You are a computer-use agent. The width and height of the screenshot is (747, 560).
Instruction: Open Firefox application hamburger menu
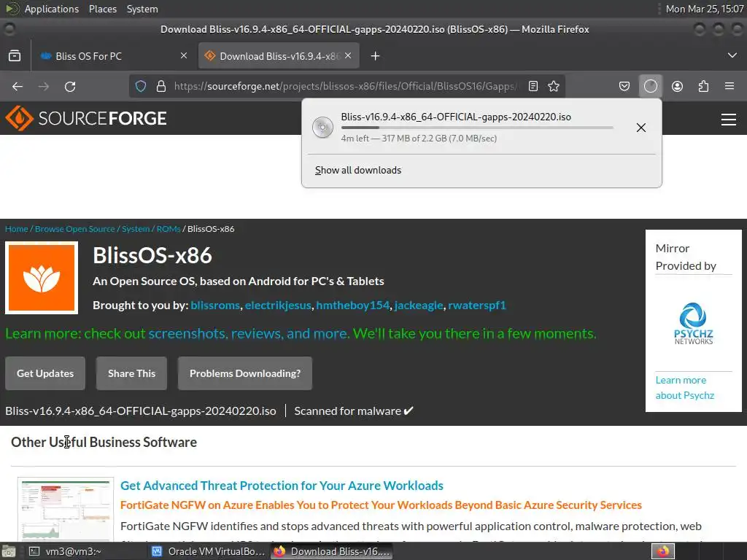[729, 86]
